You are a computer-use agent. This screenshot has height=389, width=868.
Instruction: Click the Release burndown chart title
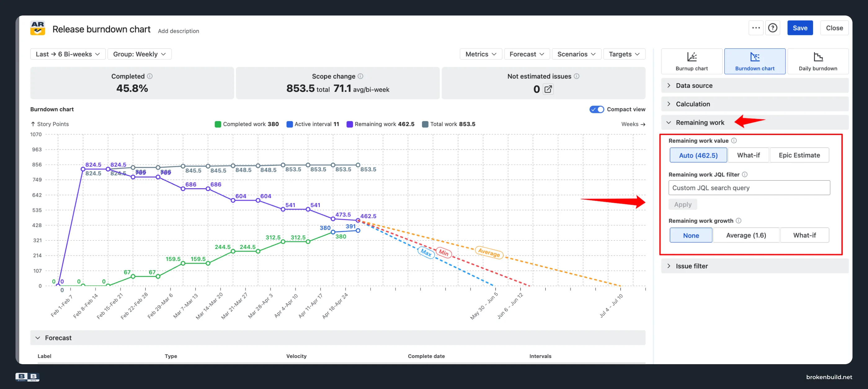coord(101,29)
